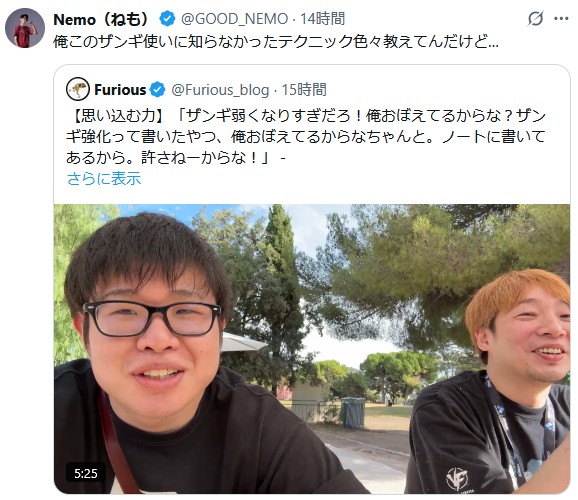The image size is (578, 500).
Task: Click Nemo's blue verified badge
Action: coord(167,19)
